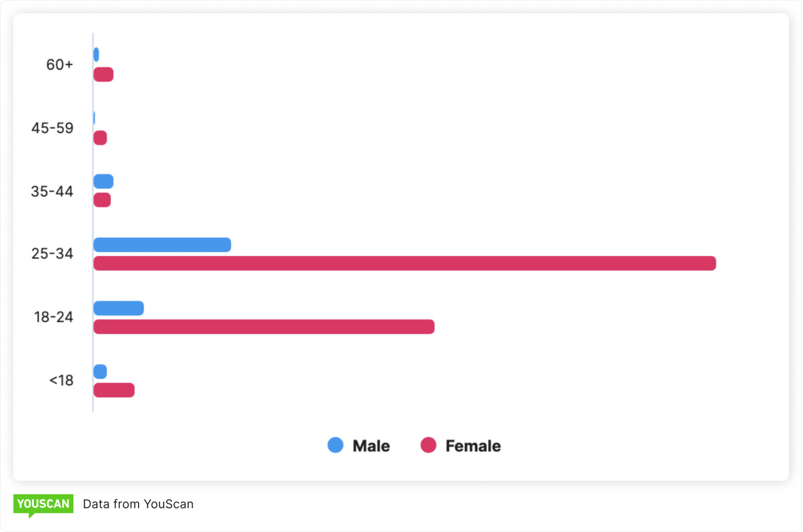Select the Female 60+ bar
803x532 pixels.
click(x=104, y=74)
